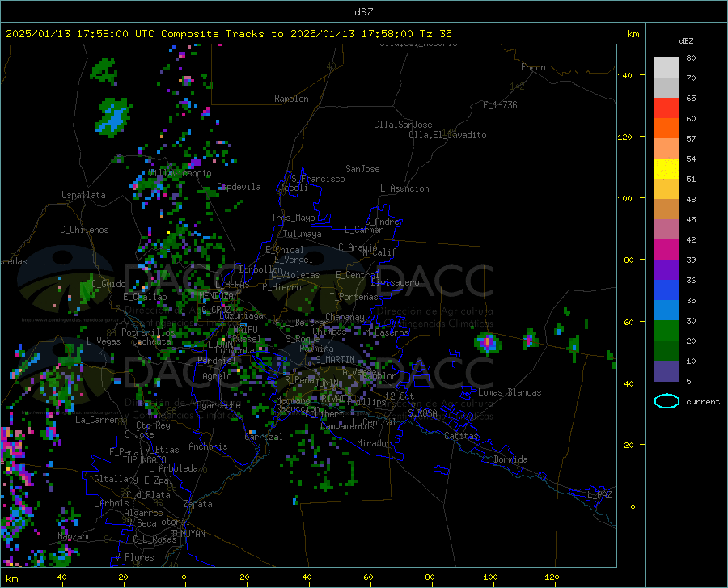Click the Tulumaya map label
The width and height of the screenshot is (728, 588).
(303, 234)
